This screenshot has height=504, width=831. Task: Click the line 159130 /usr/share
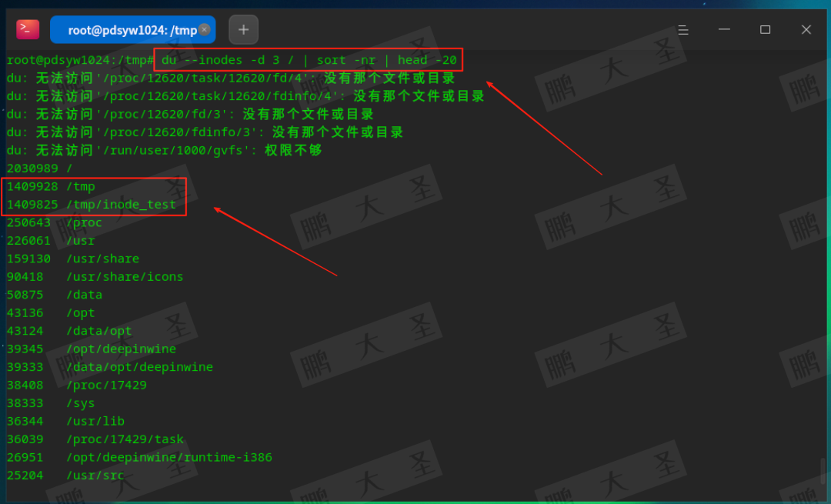point(73,259)
